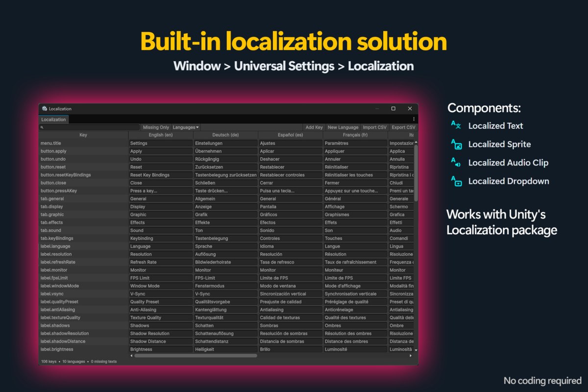Click the table's vertical scrollbar down arrow
This screenshot has height=392, width=588.
(416, 350)
